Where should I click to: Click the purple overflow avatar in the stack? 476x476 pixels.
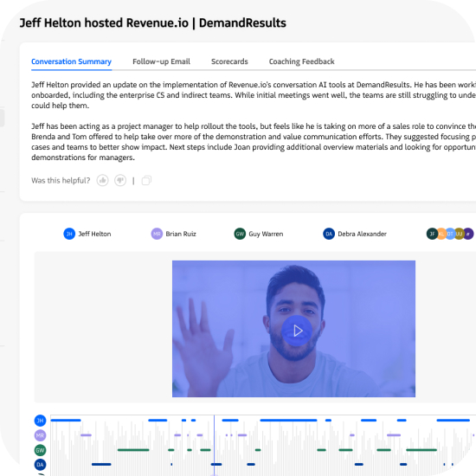[468, 234]
